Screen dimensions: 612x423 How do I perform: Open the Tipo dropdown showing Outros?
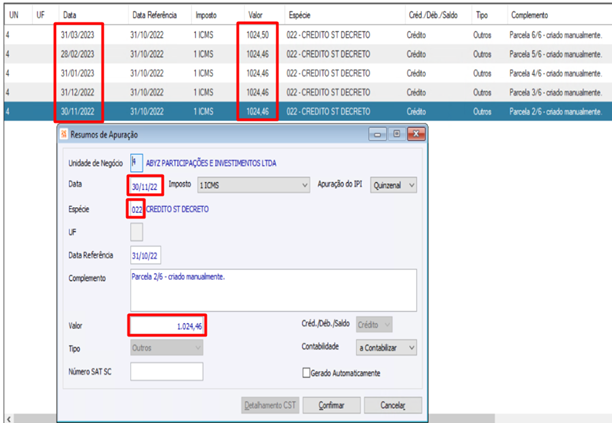click(167, 347)
